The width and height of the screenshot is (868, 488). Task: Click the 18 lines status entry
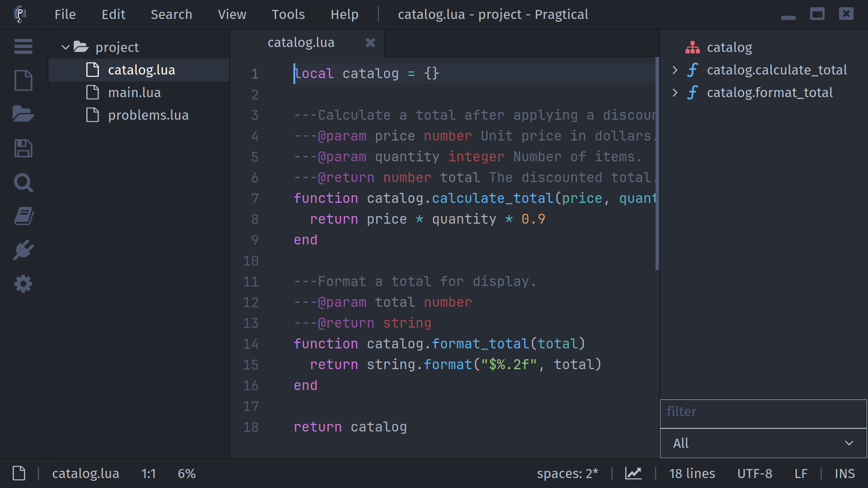click(x=692, y=473)
